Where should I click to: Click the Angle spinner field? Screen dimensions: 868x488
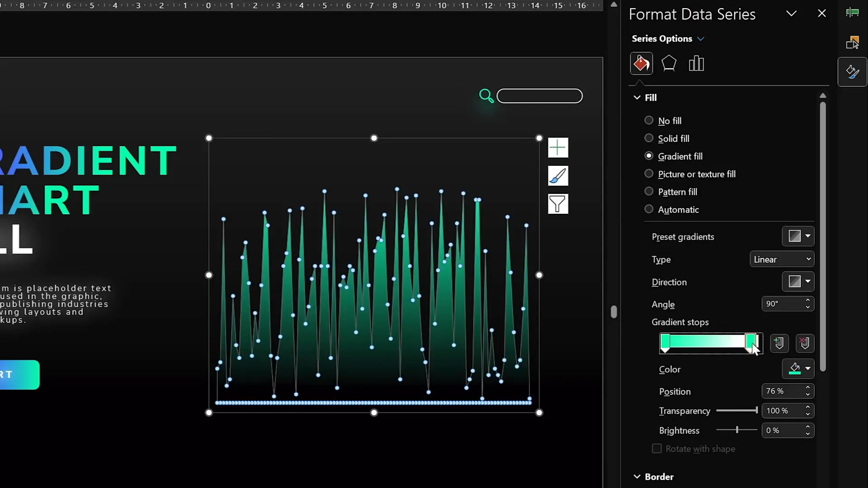[x=788, y=304]
